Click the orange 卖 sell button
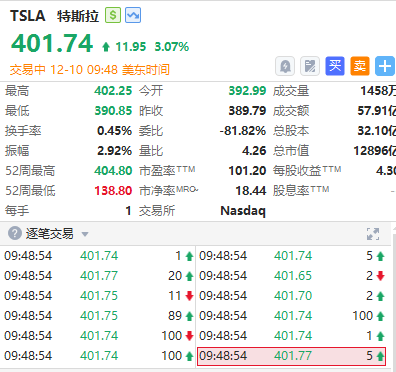 [360, 66]
